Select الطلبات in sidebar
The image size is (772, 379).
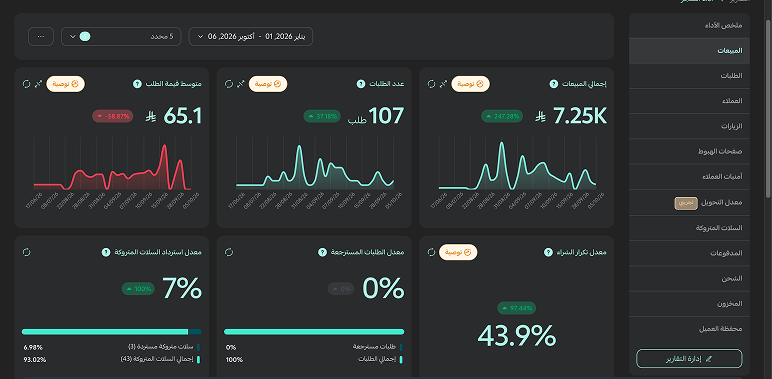click(x=689, y=76)
